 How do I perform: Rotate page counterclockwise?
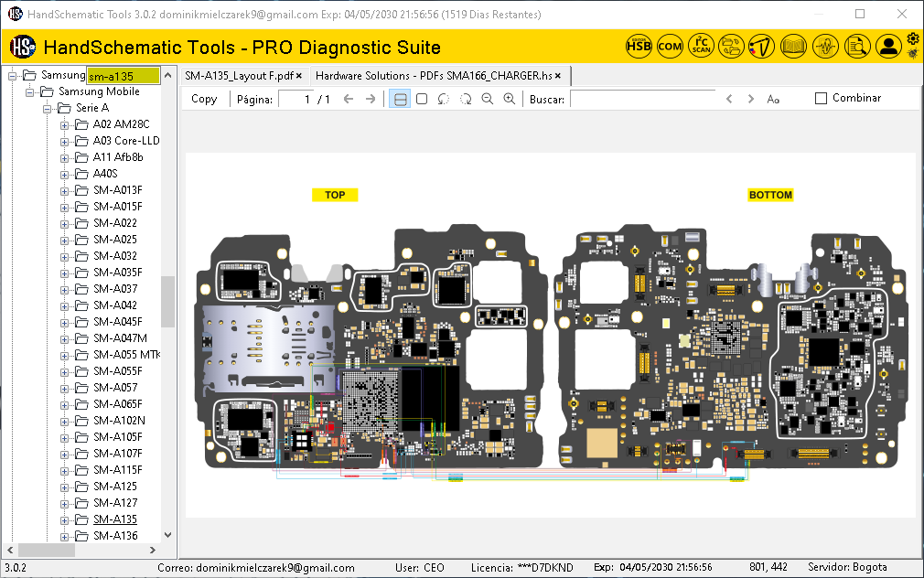point(443,99)
